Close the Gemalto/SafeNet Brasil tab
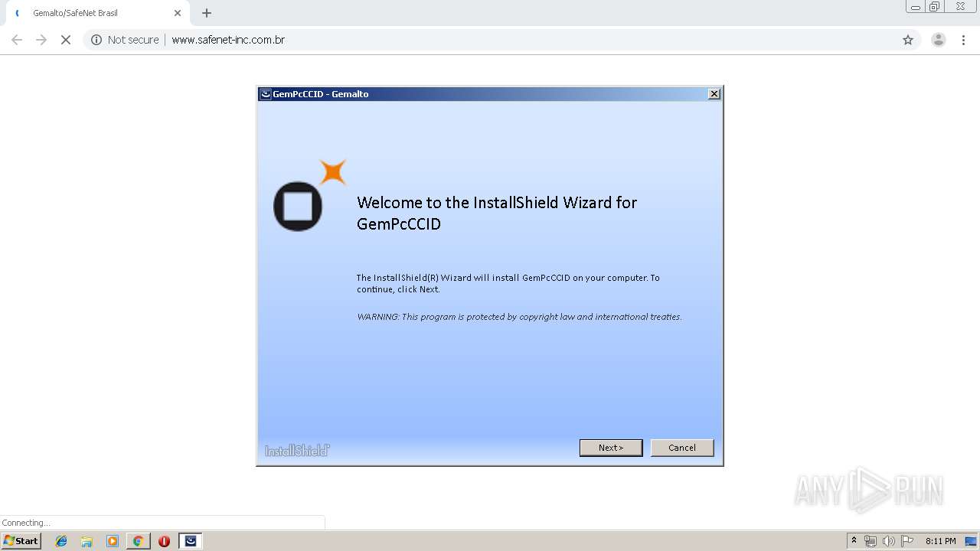 point(178,13)
